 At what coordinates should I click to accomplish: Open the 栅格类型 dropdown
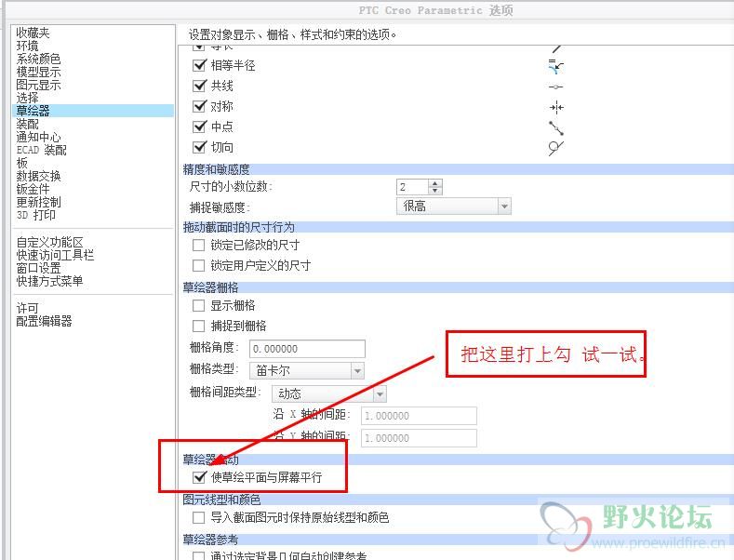307,371
